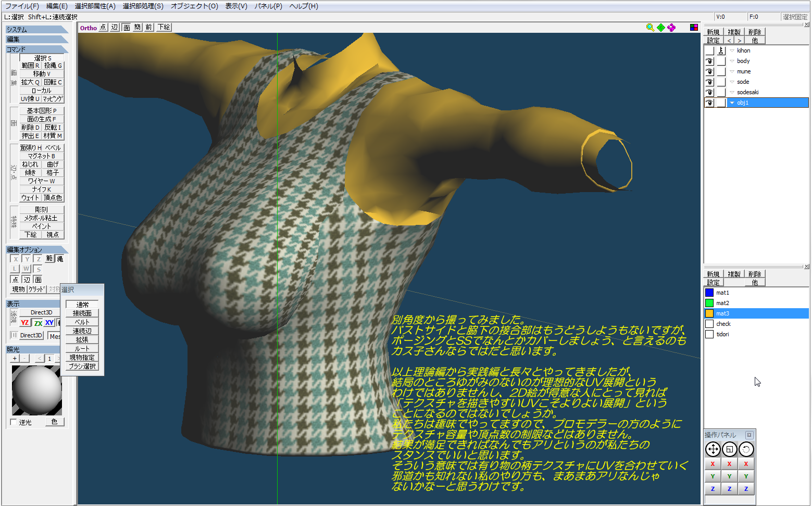The width and height of the screenshot is (812, 506).
Task: Open the オブジェクト(O) menu
Action: tap(194, 6)
